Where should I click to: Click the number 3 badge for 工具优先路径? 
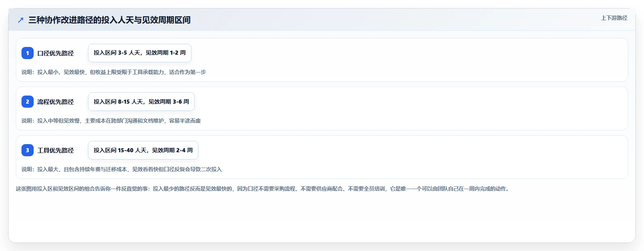(x=28, y=150)
